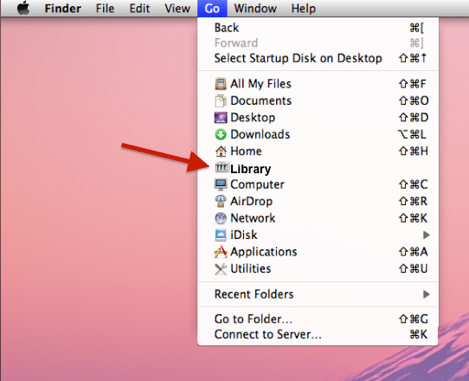
Task: Choose Go to Folder… command
Action: coord(318,319)
